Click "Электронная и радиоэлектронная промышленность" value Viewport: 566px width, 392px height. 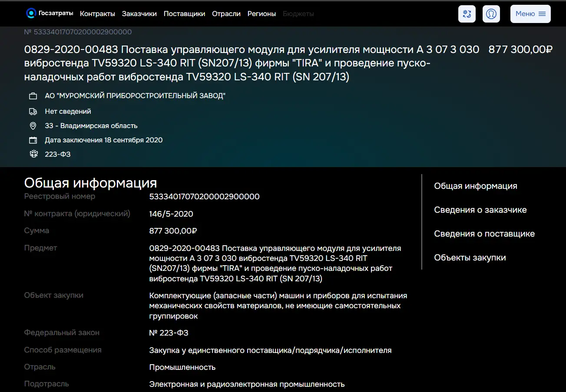247,385
